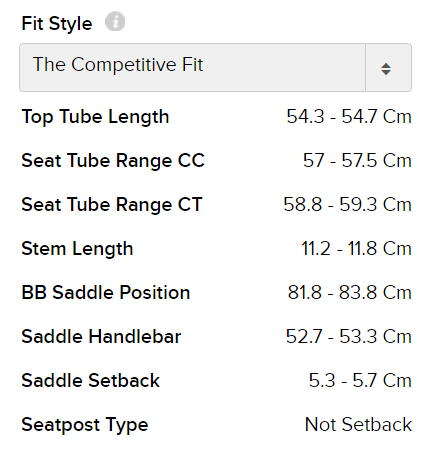The image size is (432, 459).
Task: Select The Competitive Fit text
Action: (118, 64)
